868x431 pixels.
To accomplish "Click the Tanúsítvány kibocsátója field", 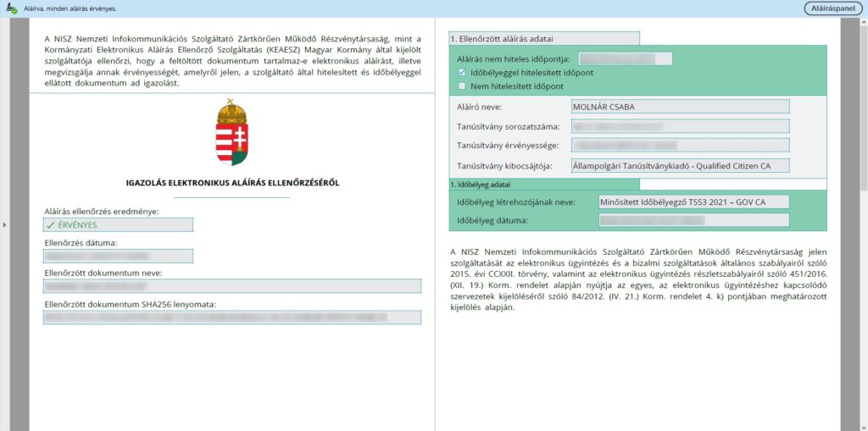I will (680, 165).
